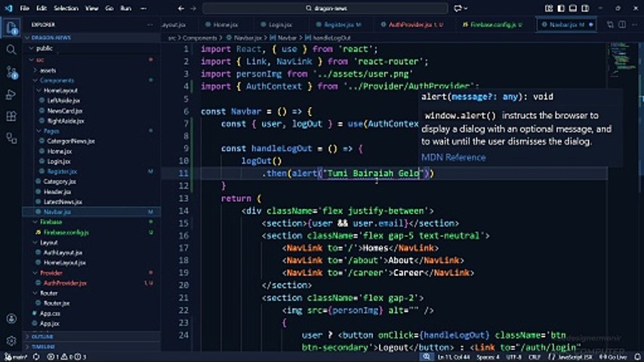Screen dimensions: 644x362
Task: Open the View menu
Action: [x=91, y=8]
